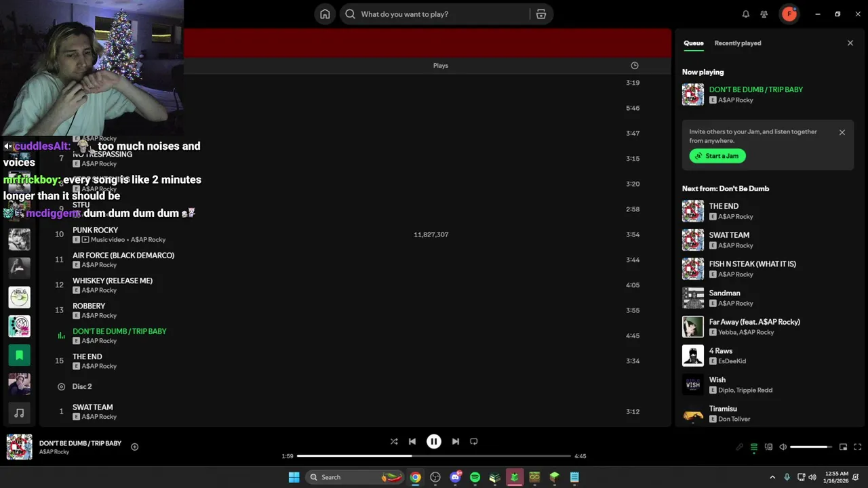Viewport: 868px width, 488px height.
Task: Open Yebba artist link in queue
Action: (x=728, y=332)
